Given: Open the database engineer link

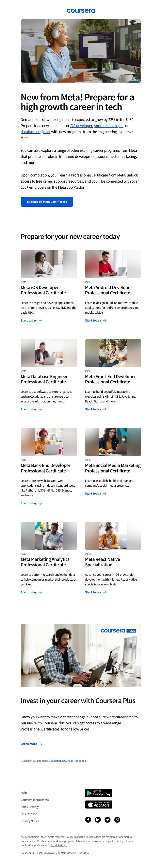Looking at the screenshot, I should (36, 132).
